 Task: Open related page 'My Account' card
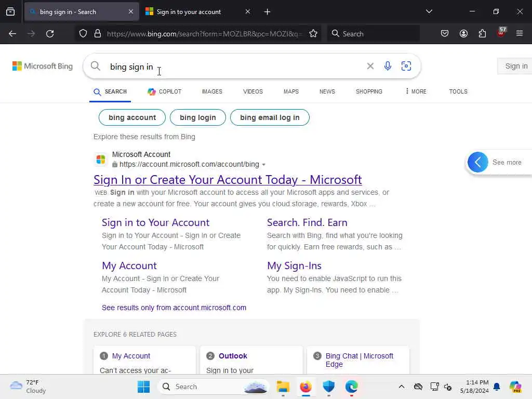(x=131, y=356)
